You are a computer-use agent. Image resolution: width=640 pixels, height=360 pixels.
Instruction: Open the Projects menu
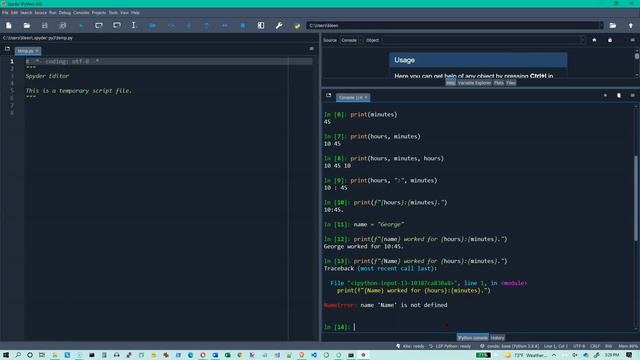click(x=99, y=13)
